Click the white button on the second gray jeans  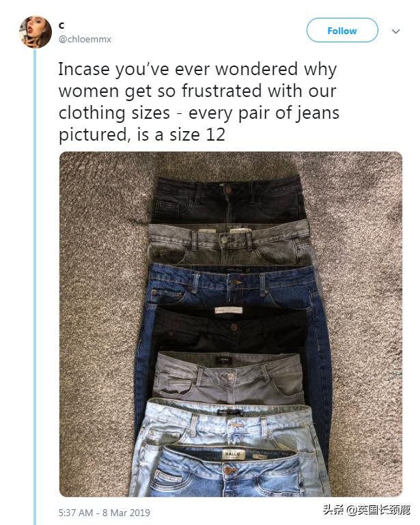pyautogui.click(x=224, y=240)
